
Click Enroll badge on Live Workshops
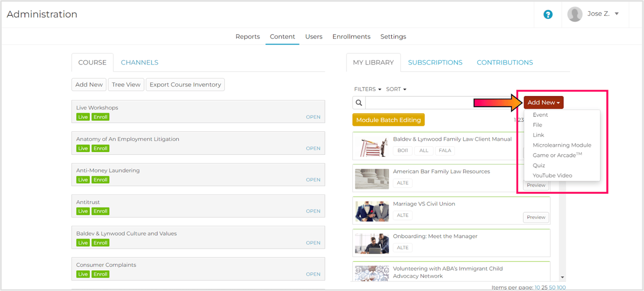point(100,117)
